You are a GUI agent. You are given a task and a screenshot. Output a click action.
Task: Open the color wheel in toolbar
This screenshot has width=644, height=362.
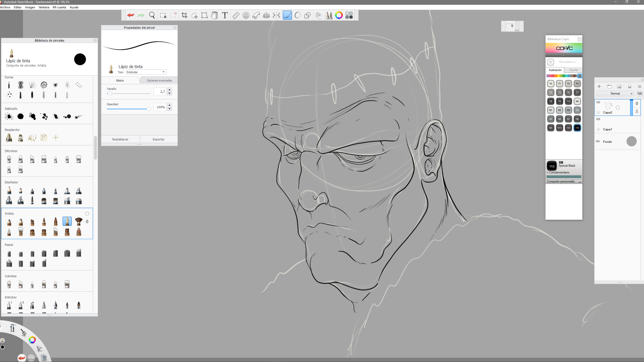[x=339, y=15]
